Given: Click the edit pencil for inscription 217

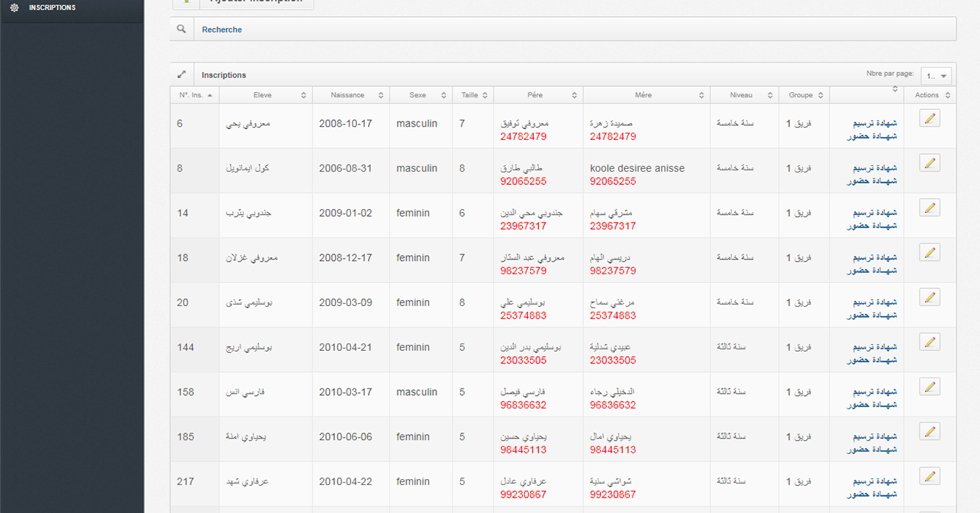Looking at the screenshot, I should tap(930, 476).
